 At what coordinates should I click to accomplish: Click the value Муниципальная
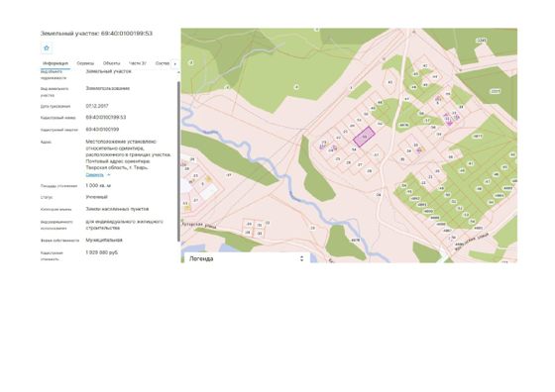[x=104, y=240]
